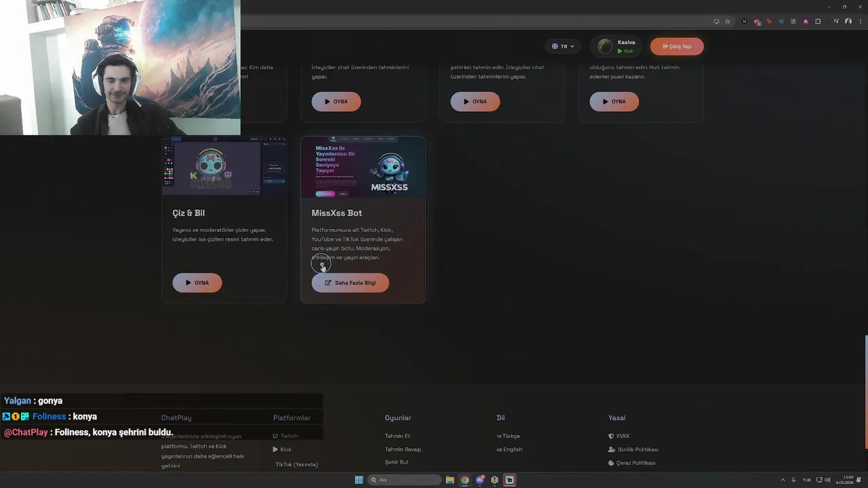Open the black square browser extension icon
The image size is (868, 488).
[745, 21]
